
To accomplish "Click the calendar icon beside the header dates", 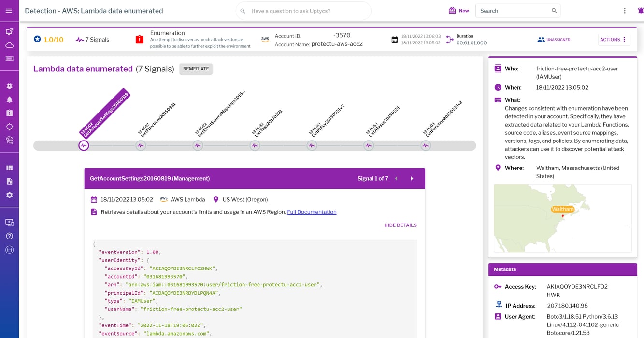I will tap(395, 40).
